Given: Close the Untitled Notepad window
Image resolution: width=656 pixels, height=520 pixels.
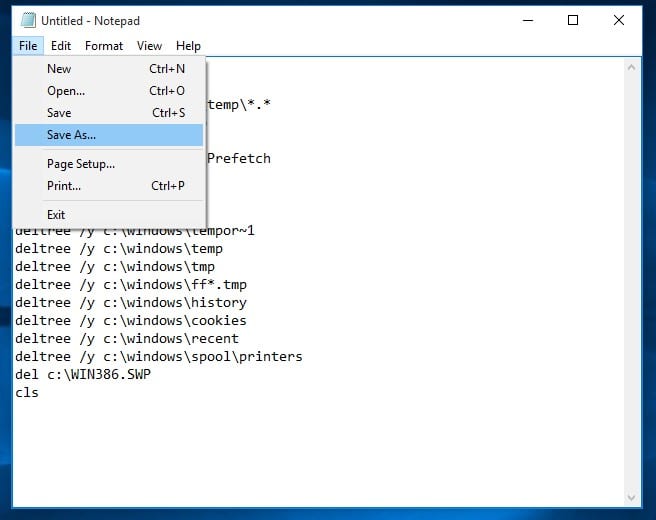Looking at the screenshot, I should 621,20.
